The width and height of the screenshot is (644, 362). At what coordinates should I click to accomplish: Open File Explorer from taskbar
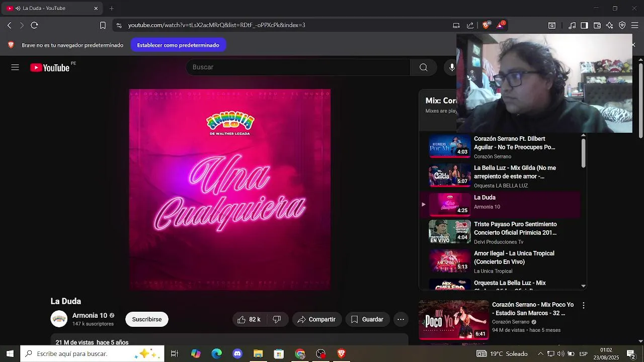point(258,354)
